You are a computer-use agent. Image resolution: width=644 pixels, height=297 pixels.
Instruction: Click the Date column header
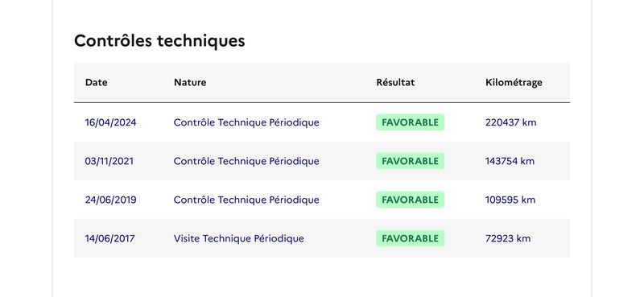click(96, 82)
